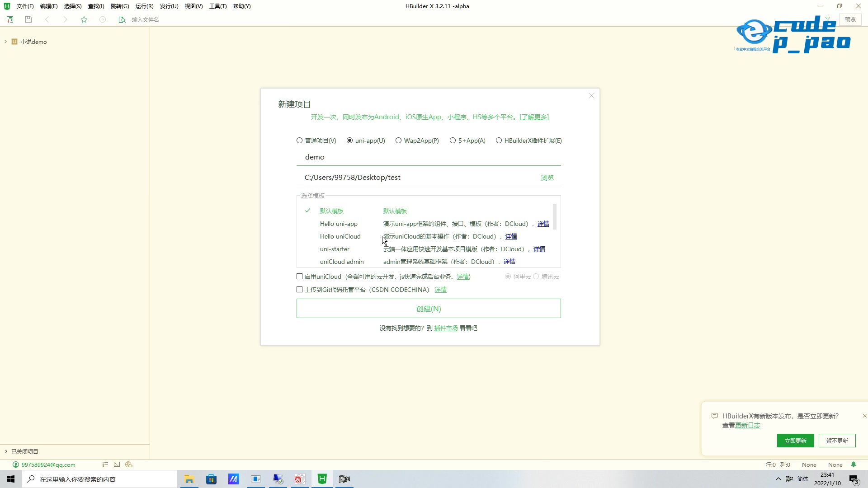Enable the 启用uniCloud checkbox
The height and width of the screenshot is (488, 868).
coord(299,277)
